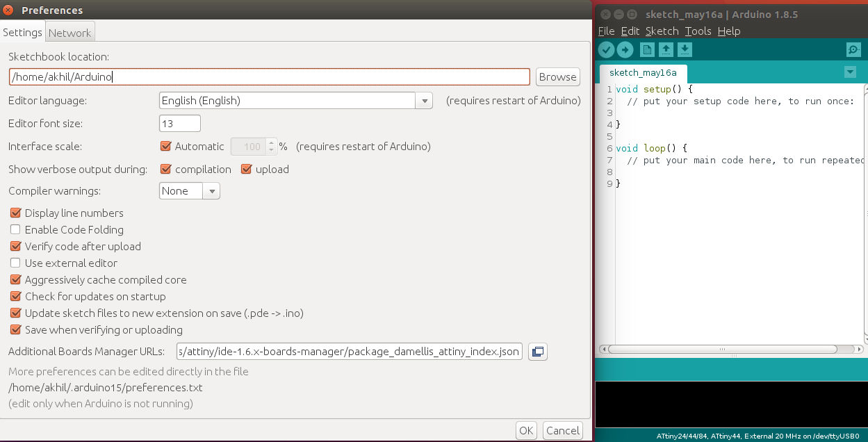Image resolution: width=868 pixels, height=442 pixels.
Task: Open the Sketch menu in Arduino
Action: click(662, 31)
